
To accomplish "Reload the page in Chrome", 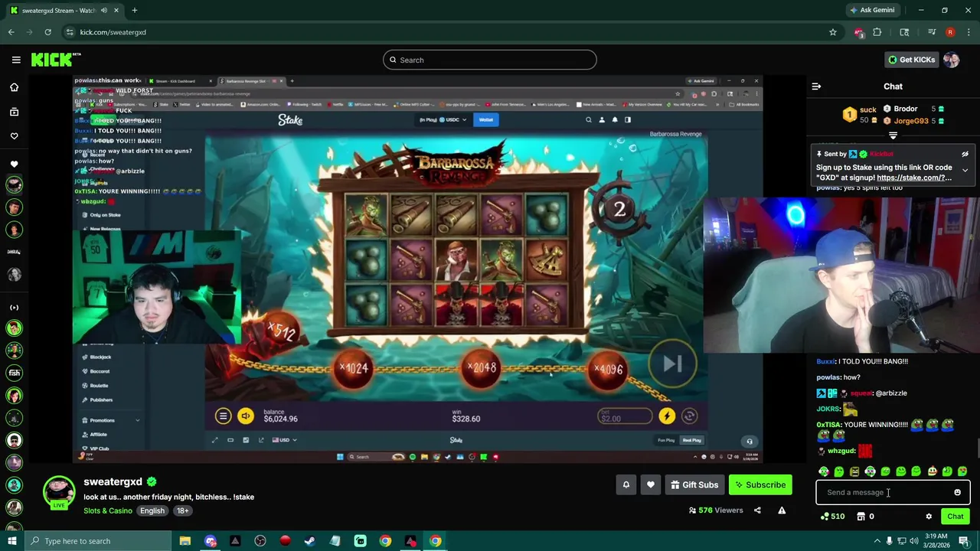I will [47, 32].
